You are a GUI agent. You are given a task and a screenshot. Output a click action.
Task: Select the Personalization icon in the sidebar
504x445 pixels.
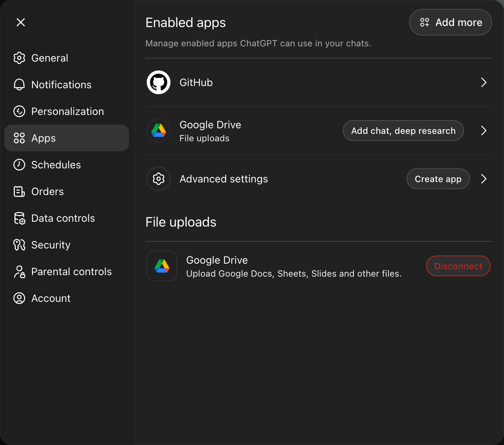pos(19,111)
